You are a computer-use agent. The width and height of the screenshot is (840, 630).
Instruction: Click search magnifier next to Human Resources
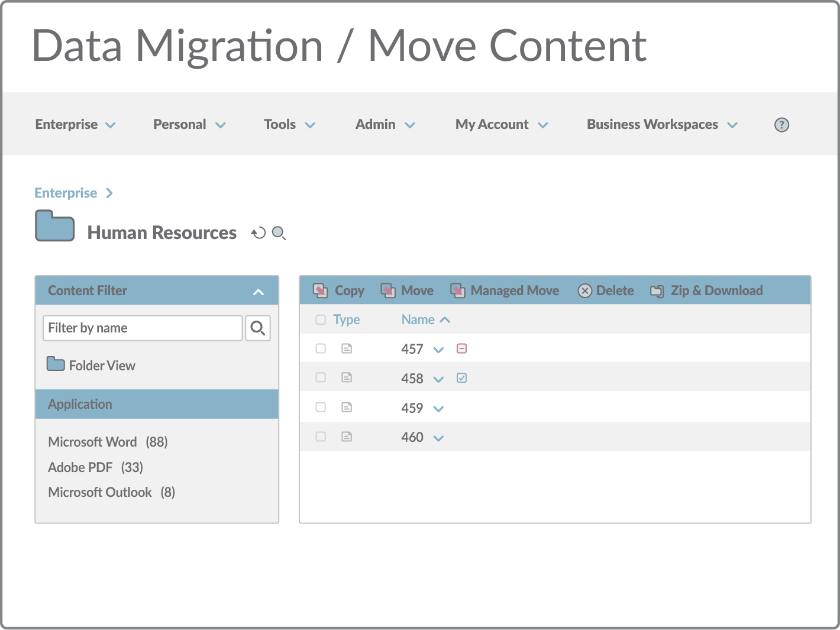coord(279,233)
